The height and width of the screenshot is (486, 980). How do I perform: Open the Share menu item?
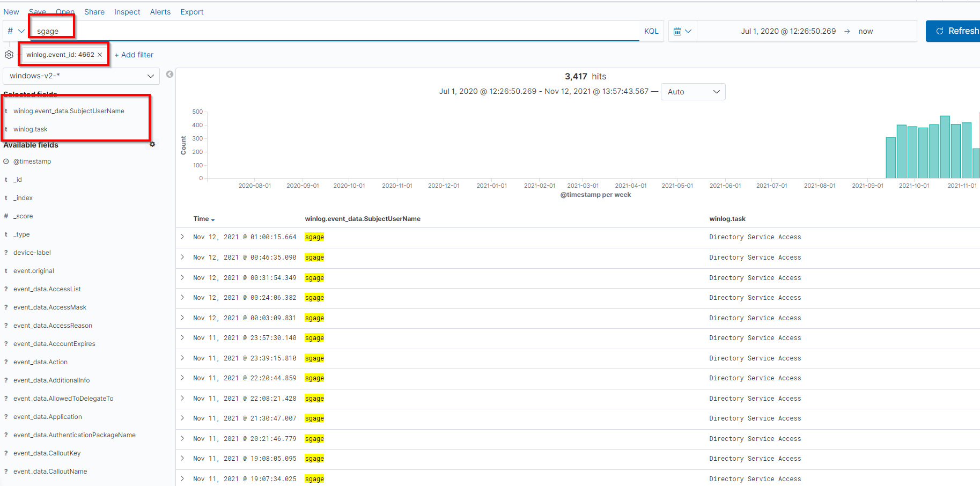[x=94, y=12]
